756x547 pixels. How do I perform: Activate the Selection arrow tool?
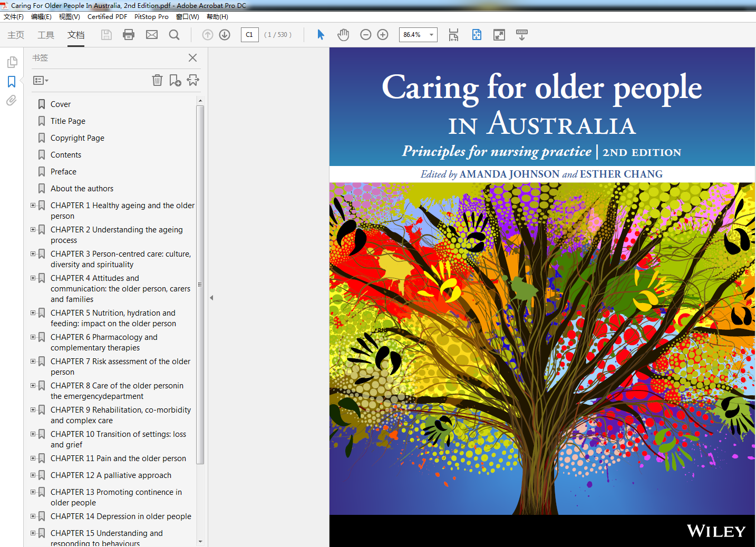pyautogui.click(x=321, y=35)
